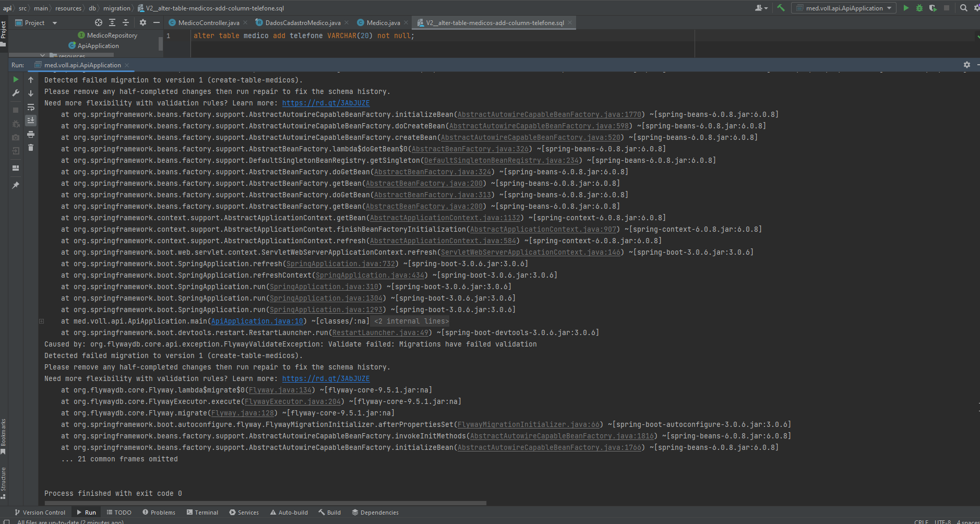Open FlywayExecutor.java:204 stack trace link
This screenshot has height=524, width=980.
292,402
